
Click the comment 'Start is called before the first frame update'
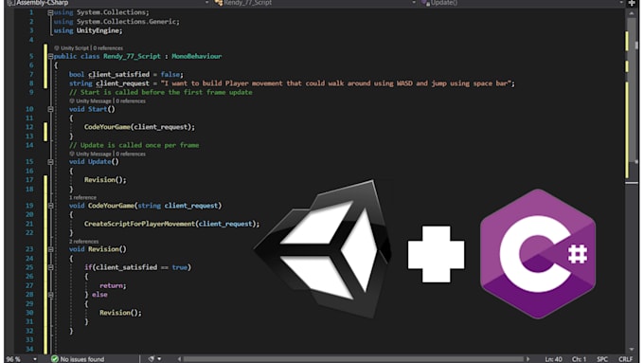pos(161,93)
